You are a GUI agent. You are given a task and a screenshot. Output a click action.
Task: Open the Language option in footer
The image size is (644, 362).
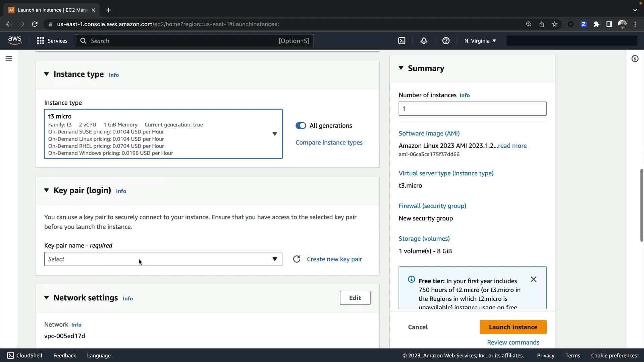pos(99,355)
